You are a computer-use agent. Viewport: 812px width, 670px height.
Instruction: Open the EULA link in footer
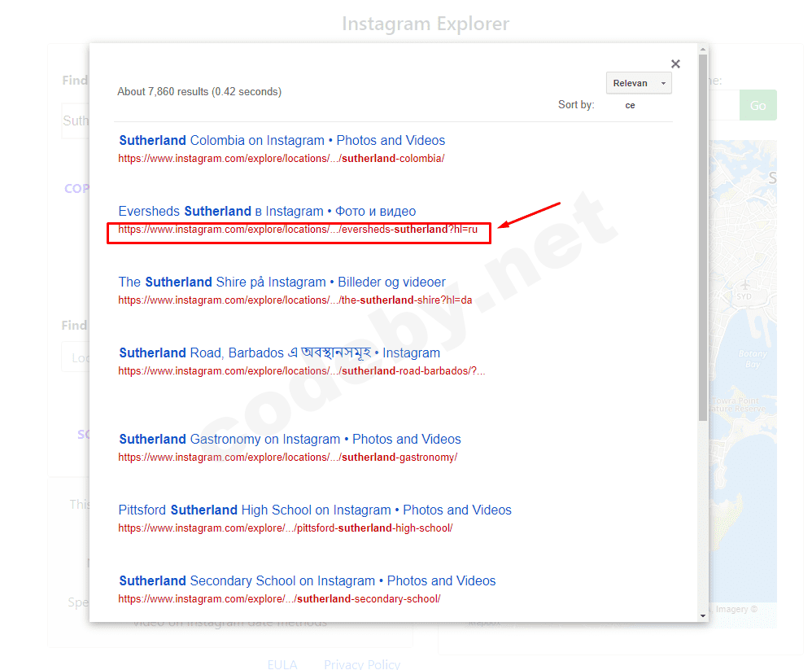282,664
